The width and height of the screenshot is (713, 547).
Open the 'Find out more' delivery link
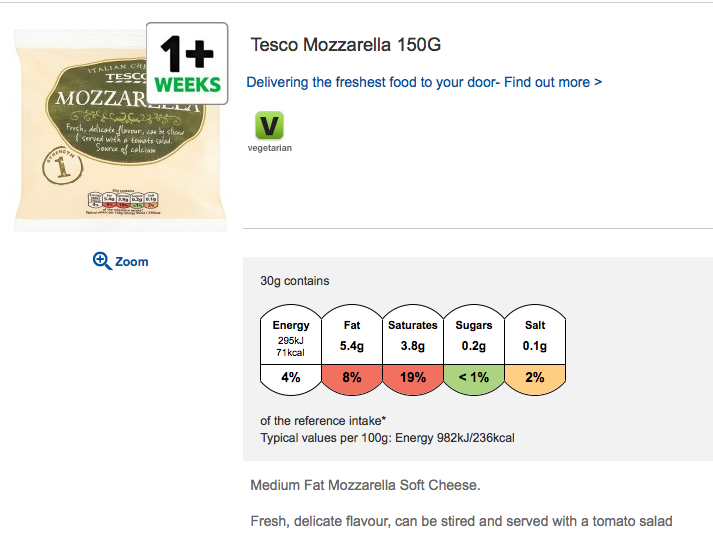(x=553, y=82)
